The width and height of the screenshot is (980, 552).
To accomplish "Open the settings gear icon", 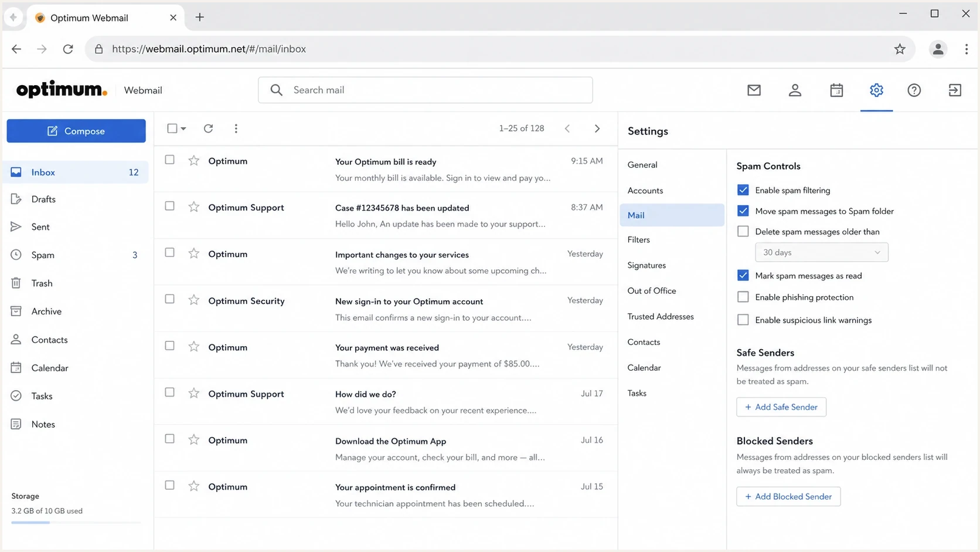I will click(x=876, y=90).
